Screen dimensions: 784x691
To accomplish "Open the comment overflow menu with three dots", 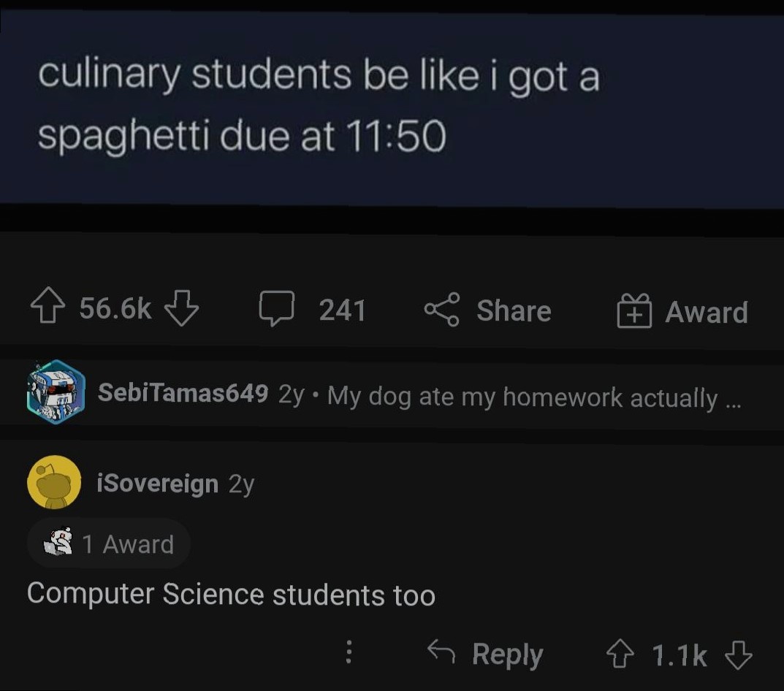I will [349, 653].
